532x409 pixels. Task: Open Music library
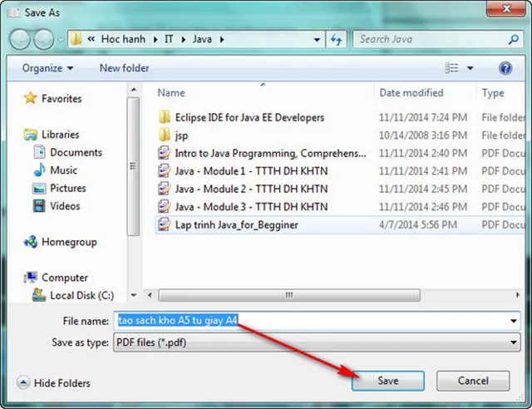click(63, 170)
